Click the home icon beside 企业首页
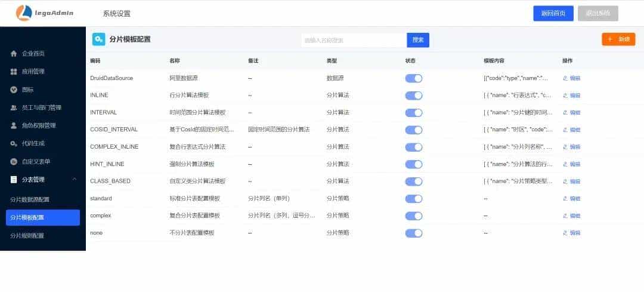 pyautogui.click(x=14, y=54)
